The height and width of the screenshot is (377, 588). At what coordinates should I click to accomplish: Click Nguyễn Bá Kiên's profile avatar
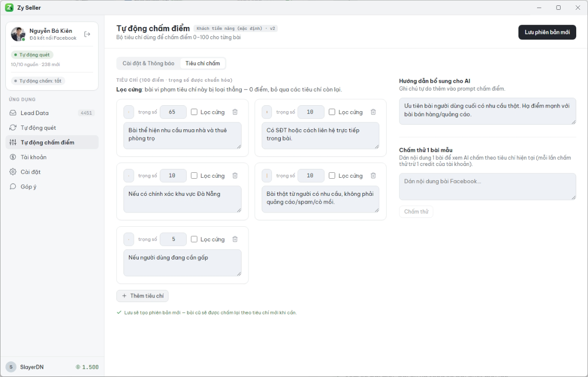tap(18, 34)
